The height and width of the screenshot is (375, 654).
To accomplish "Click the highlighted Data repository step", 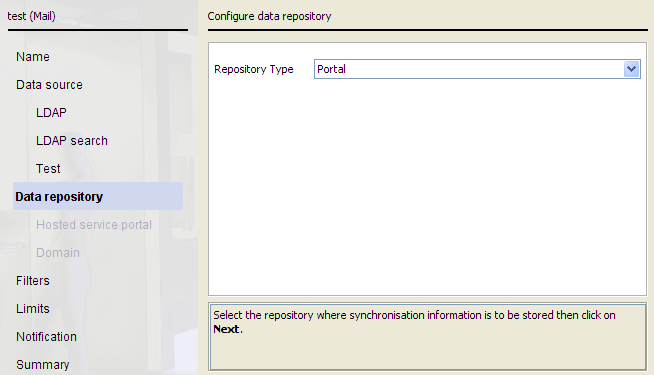I will 98,196.
